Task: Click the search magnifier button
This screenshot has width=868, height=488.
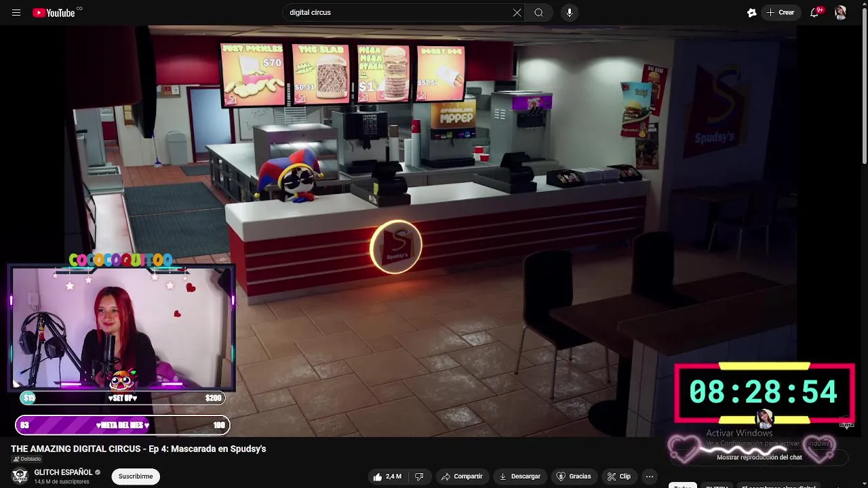Action: click(x=538, y=13)
